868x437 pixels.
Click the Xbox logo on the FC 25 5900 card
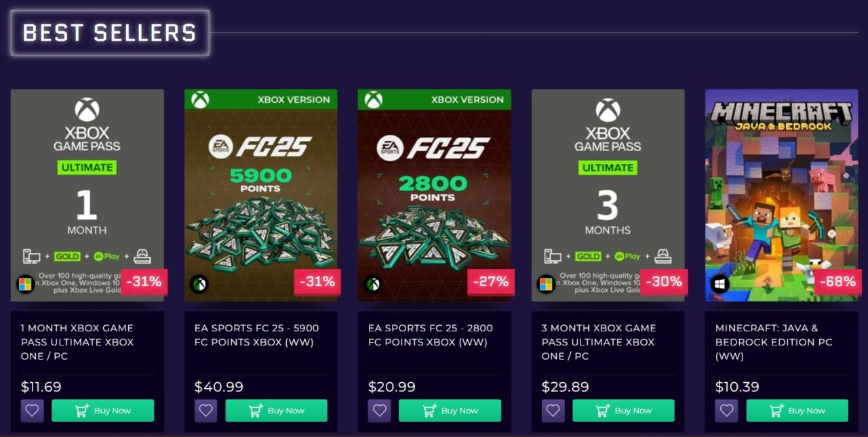(x=198, y=283)
